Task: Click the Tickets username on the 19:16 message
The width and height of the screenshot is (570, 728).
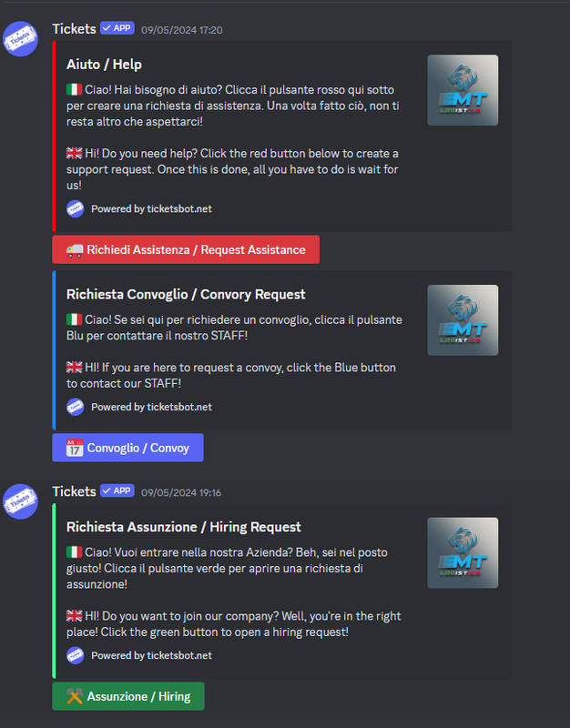Action: (x=74, y=491)
